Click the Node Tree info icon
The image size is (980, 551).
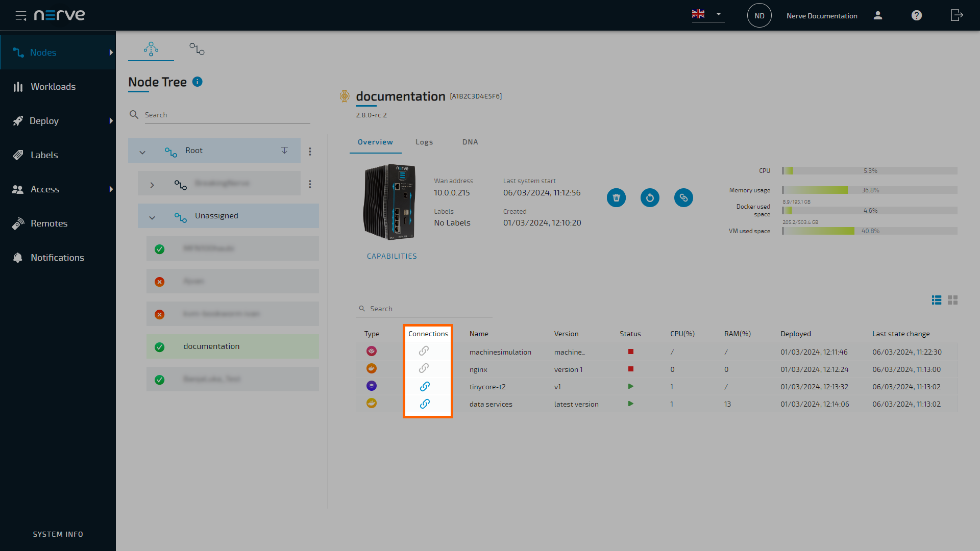pos(198,82)
